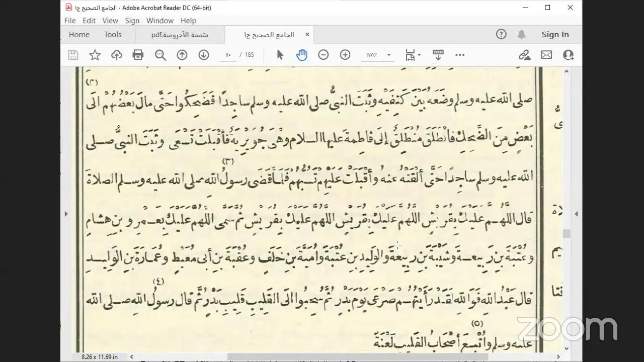644x362 pixels.
Task: Close the Acrobat Reader window
Action: [570, 8]
